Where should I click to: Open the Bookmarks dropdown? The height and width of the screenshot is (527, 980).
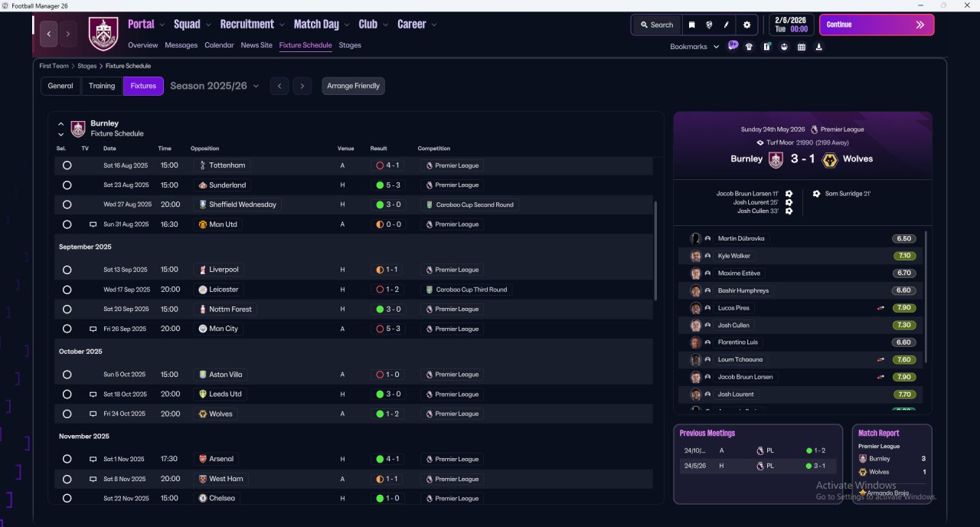(x=694, y=47)
